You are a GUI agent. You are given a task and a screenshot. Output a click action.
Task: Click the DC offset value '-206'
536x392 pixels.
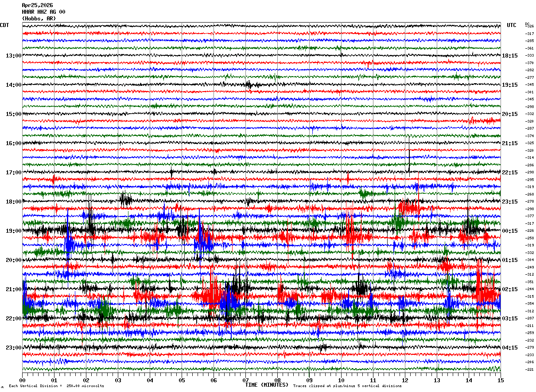(529, 362)
